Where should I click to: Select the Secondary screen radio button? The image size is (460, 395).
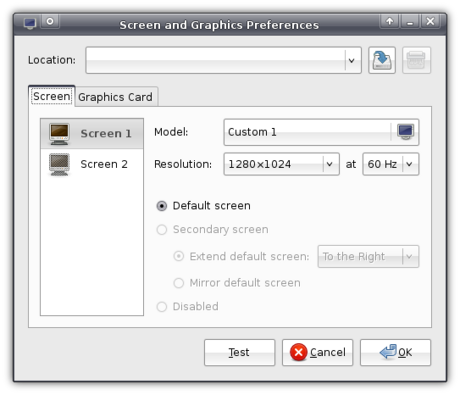pos(162,230)
